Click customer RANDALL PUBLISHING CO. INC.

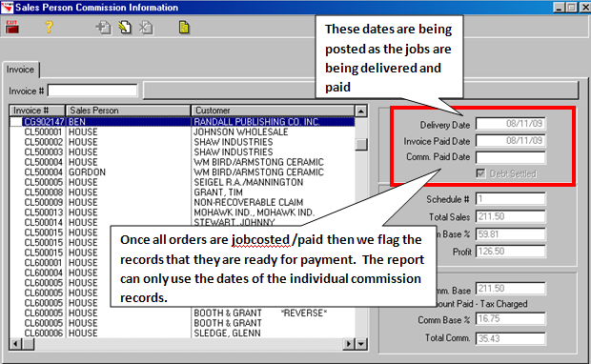click(256, 122)
